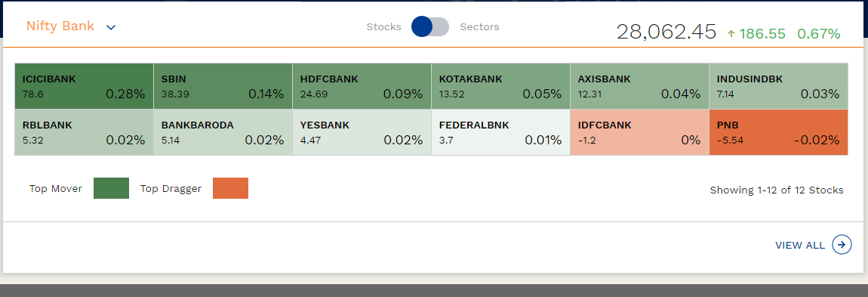Open the ICICIBANK heatmap tile
The image size is (868, 297).
pyautogui.click(x=84, y=86)
